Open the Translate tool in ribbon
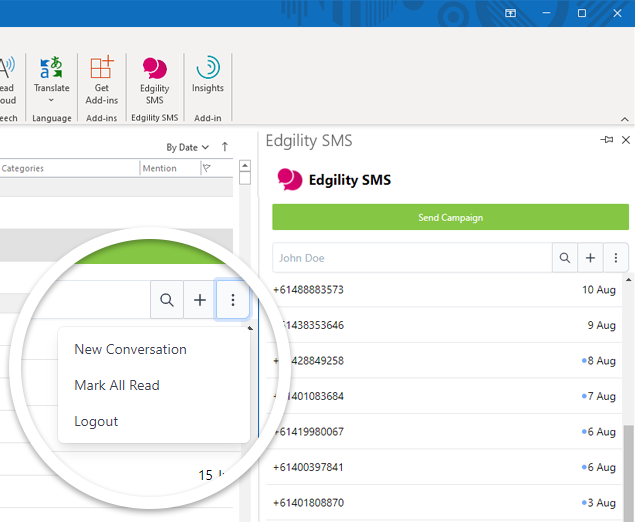The width and height of the screenshot is (635, 522). [x=51, y=80]
